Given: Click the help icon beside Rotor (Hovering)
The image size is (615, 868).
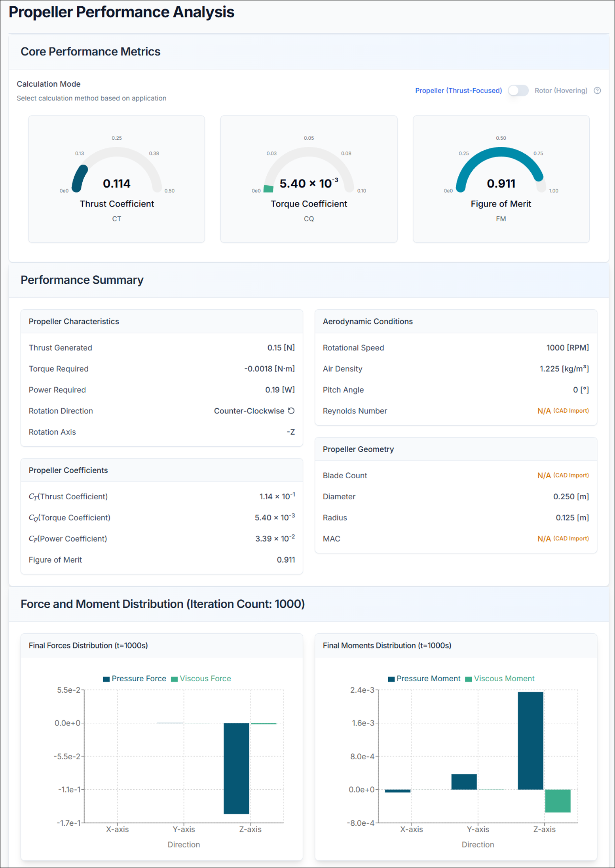Looking at the screenshot, I should click(x=597, y=91).
